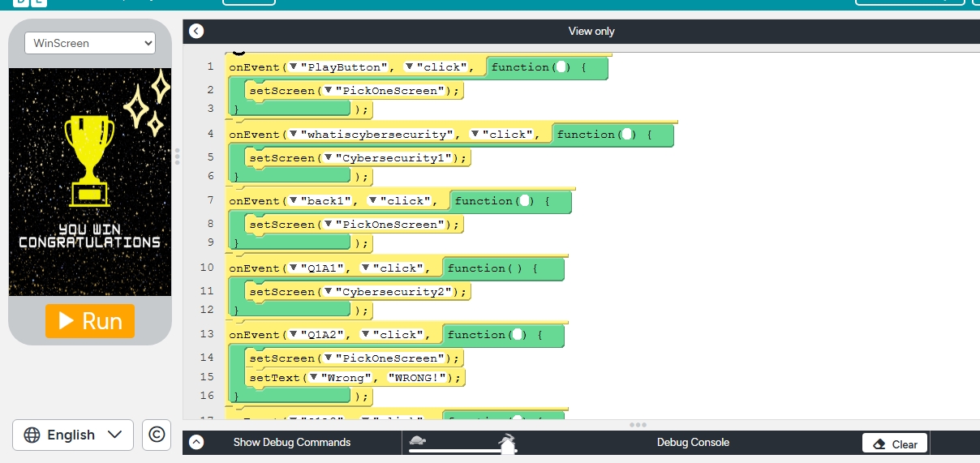Click the setText keyword on line 15
This screenshot has height=463, width=980.
(x=275, y=378)
